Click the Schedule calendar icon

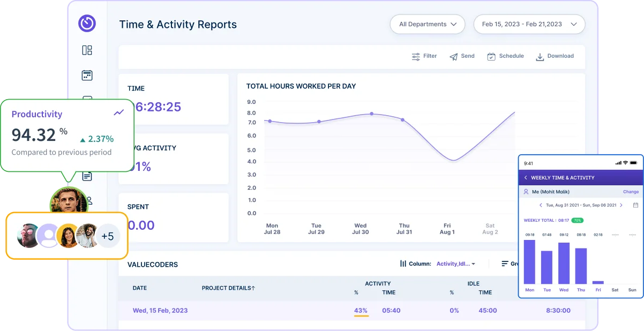[491, 56]
